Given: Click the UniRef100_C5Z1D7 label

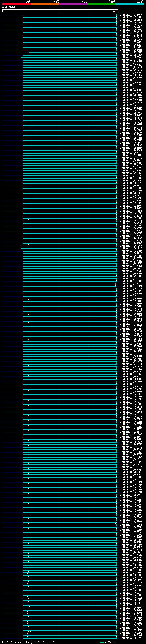Looking at the screenshot, I should (131, 301).
